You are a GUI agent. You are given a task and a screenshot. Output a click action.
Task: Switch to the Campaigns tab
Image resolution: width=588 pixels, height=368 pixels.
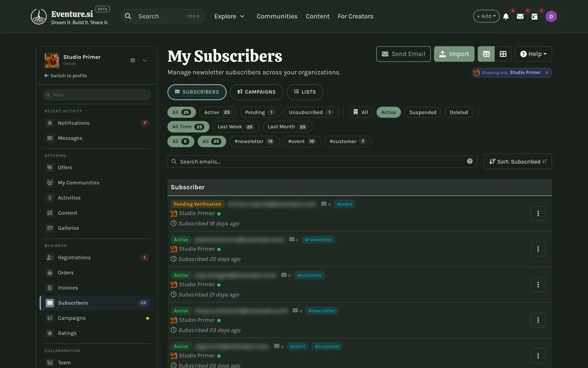[256, 92]
